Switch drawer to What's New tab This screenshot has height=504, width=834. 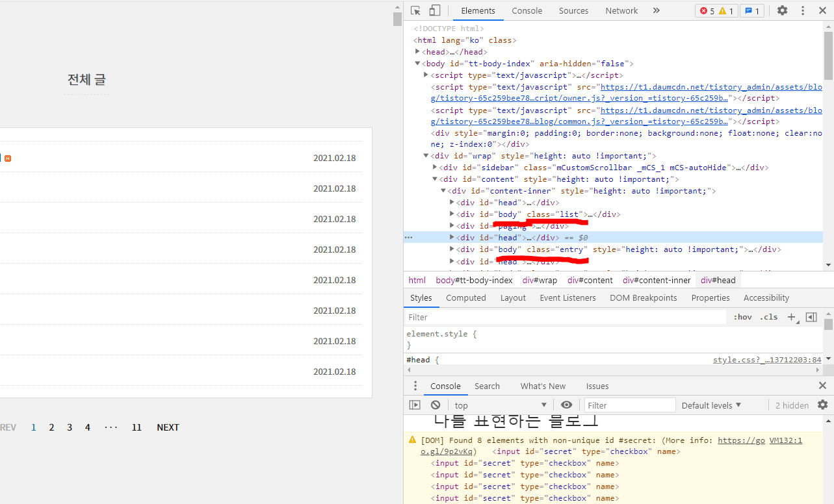(543, 386)
